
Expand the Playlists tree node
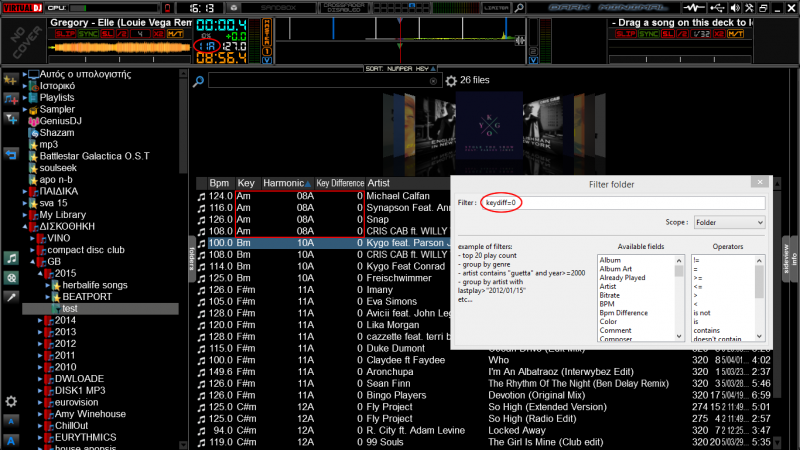[x=25, y=98]
